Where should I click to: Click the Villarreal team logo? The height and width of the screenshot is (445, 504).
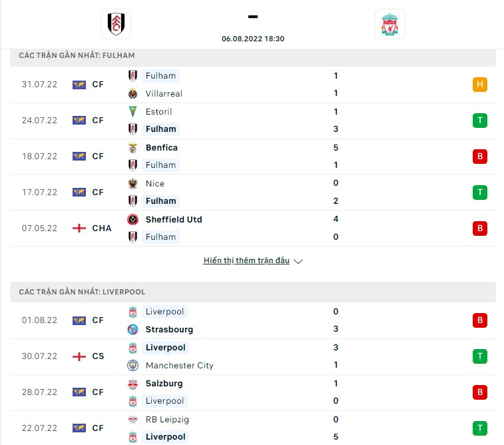point(132,94)
